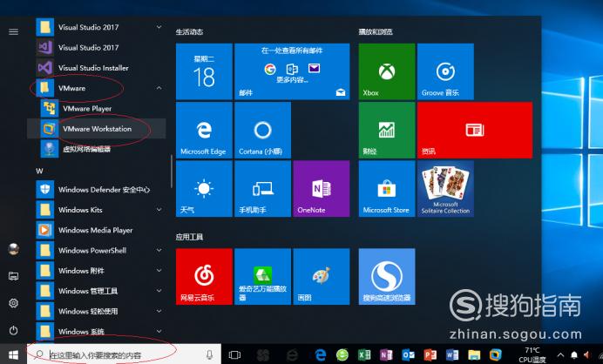This screenshot has width=603, height=364.
Task: Click the Windows Start button
Action: 13,354
